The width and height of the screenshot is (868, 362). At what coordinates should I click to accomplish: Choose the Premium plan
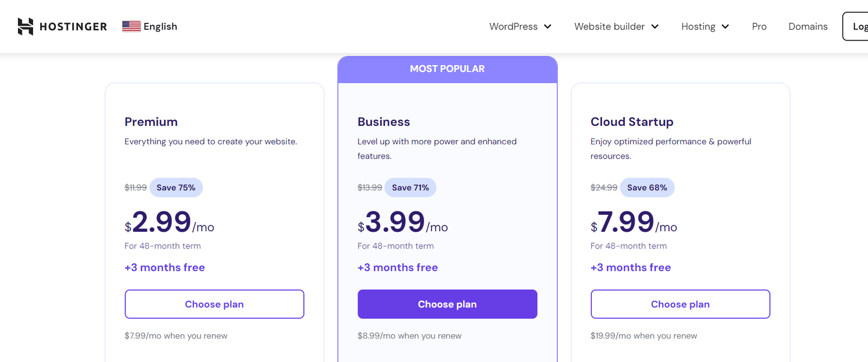point(214,304)
